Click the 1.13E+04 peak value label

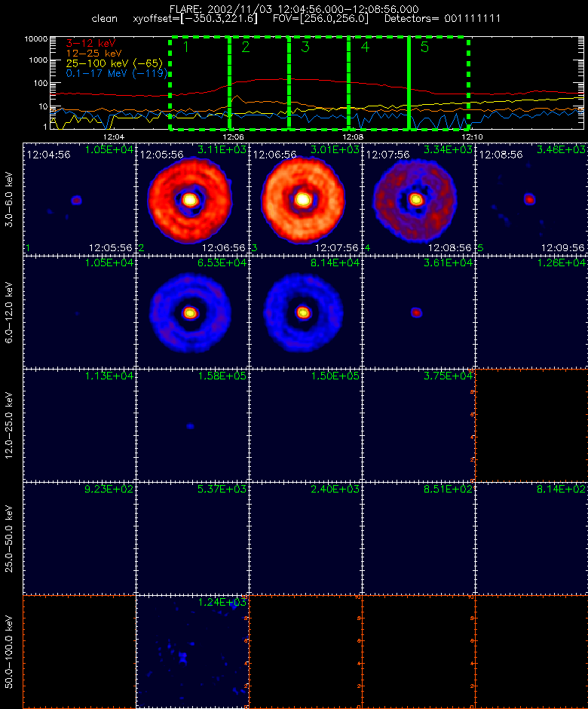(109, 376)
